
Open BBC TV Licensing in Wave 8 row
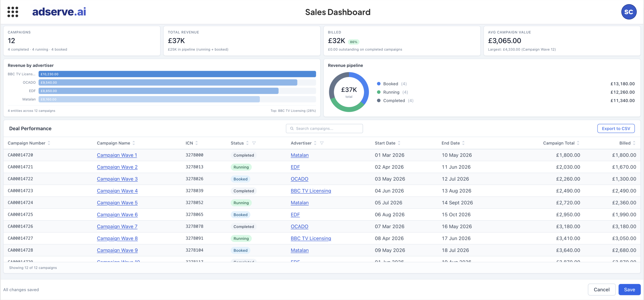(311, 239)
